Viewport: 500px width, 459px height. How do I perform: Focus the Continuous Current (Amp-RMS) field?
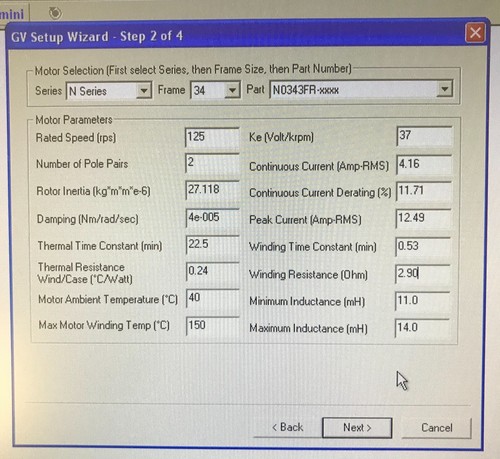click(x=424, y=164)
